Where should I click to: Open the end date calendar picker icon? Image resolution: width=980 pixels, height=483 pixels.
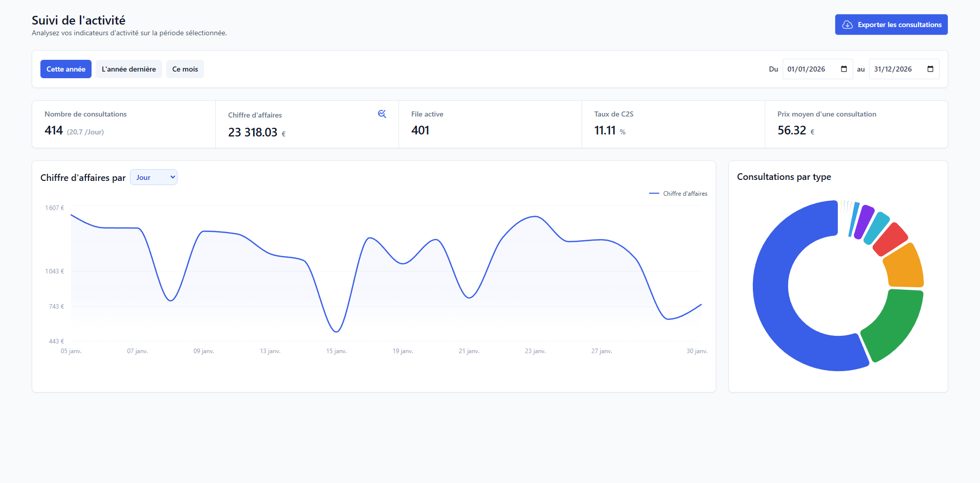tap(930, 69)
